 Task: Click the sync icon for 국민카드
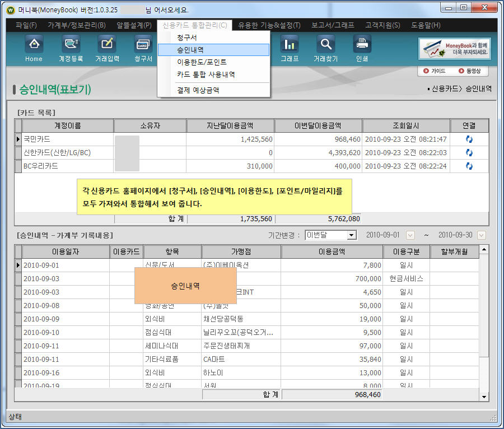pyautogui.click(x=469, y=139)
